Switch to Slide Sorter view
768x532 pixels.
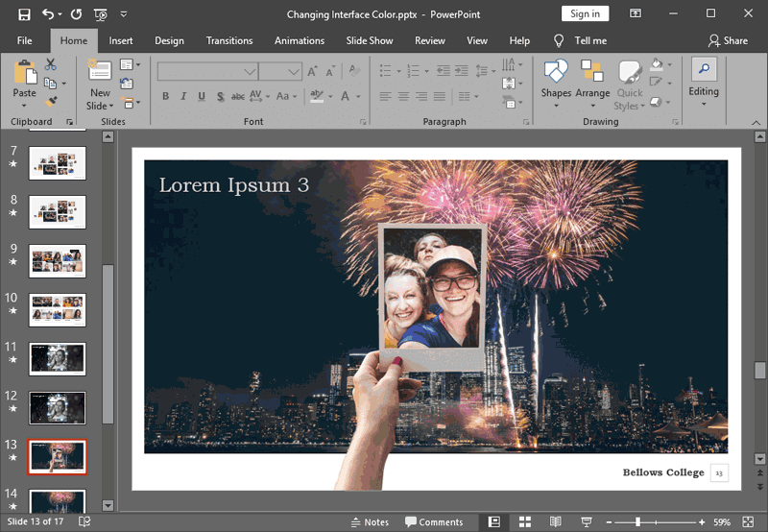point(525,521)
